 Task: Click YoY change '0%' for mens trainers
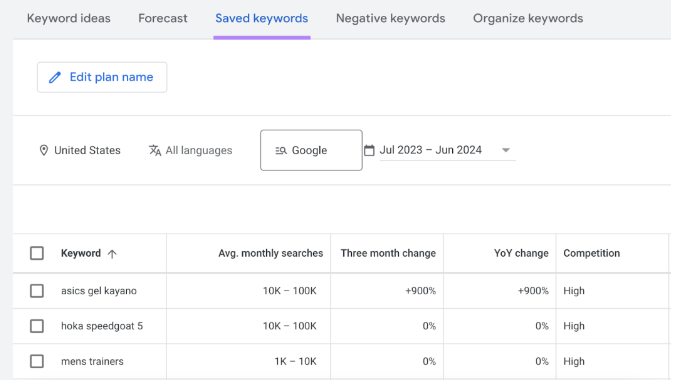542,361
